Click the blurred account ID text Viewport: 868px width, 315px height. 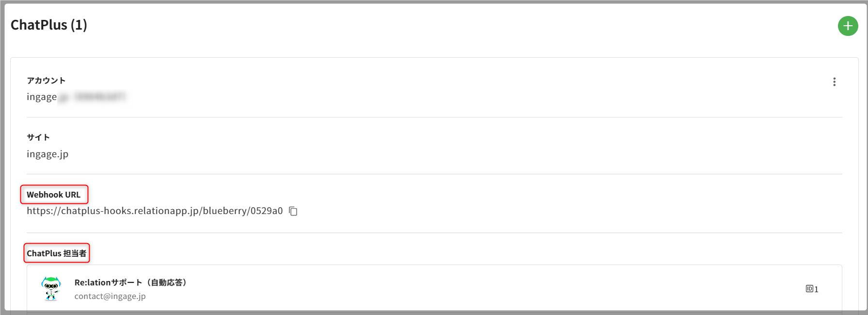[99, 97]
